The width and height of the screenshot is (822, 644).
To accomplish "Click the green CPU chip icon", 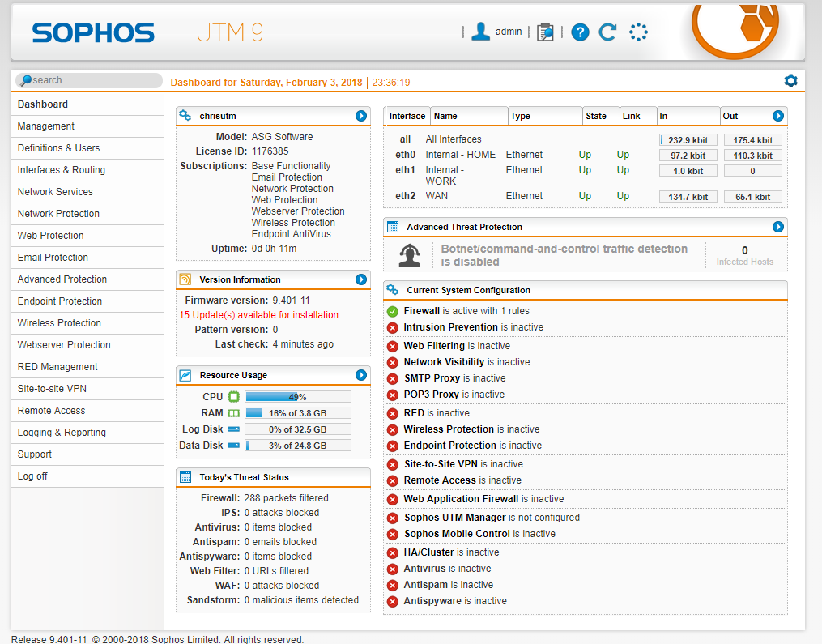I will (x=234, y=396).
